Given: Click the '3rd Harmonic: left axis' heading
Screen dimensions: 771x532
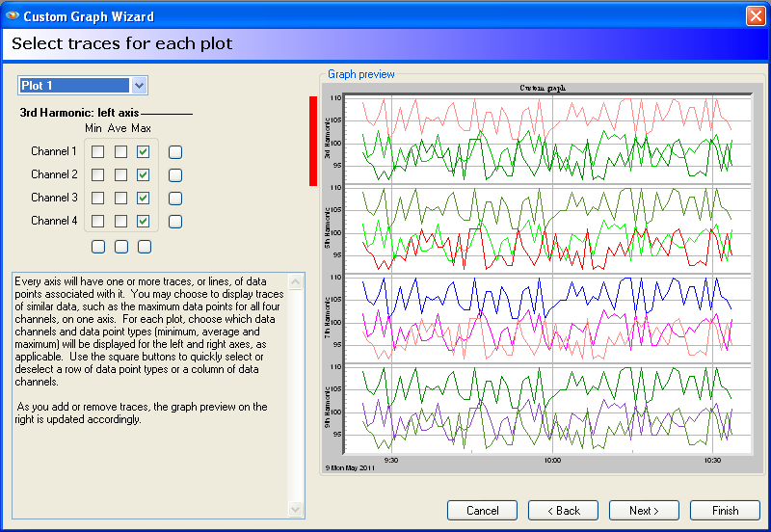Looking at the screenshot, I should tap(79, 113).
